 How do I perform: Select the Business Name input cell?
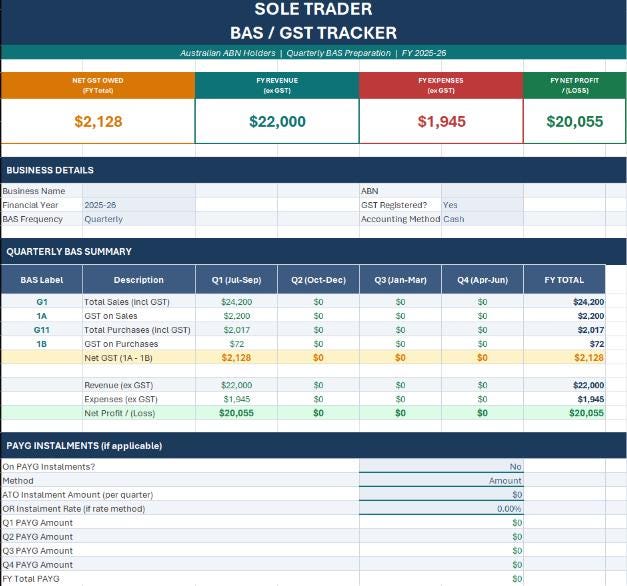(139, 191)
